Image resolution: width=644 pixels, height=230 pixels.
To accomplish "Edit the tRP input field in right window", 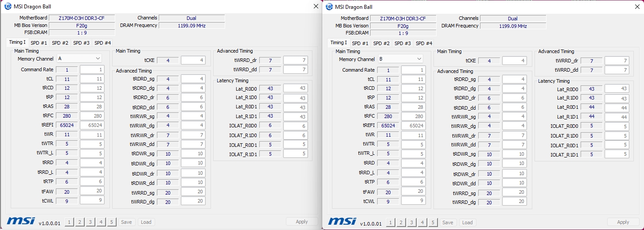I will (x=414, y=98).
